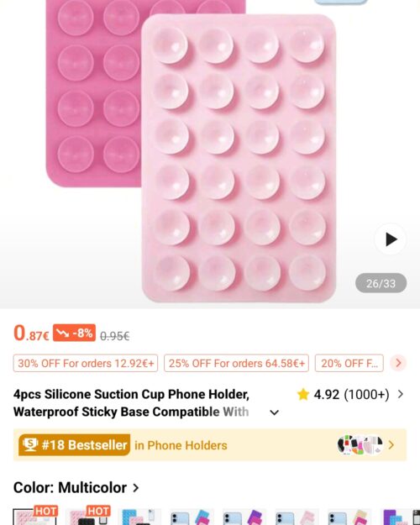The width and height of the screenshot is (420, 525).
Task: Open reviews via the rating chevron
Action: (x=401, y=395)
